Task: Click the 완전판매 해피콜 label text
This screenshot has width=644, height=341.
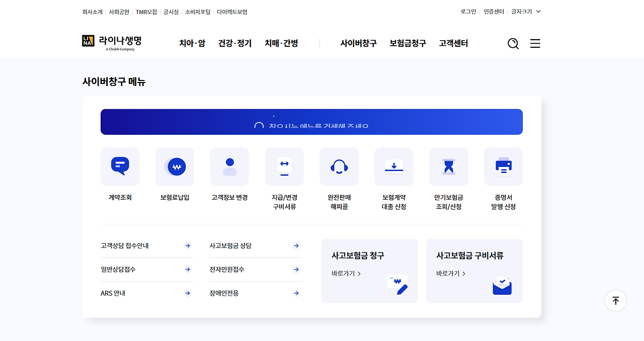Action: [x=339, y=202]
